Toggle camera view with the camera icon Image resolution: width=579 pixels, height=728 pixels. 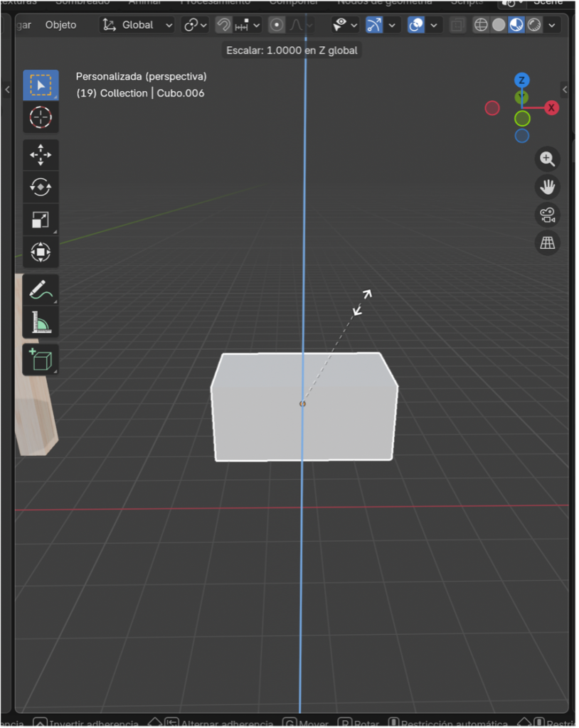[547, 215]
